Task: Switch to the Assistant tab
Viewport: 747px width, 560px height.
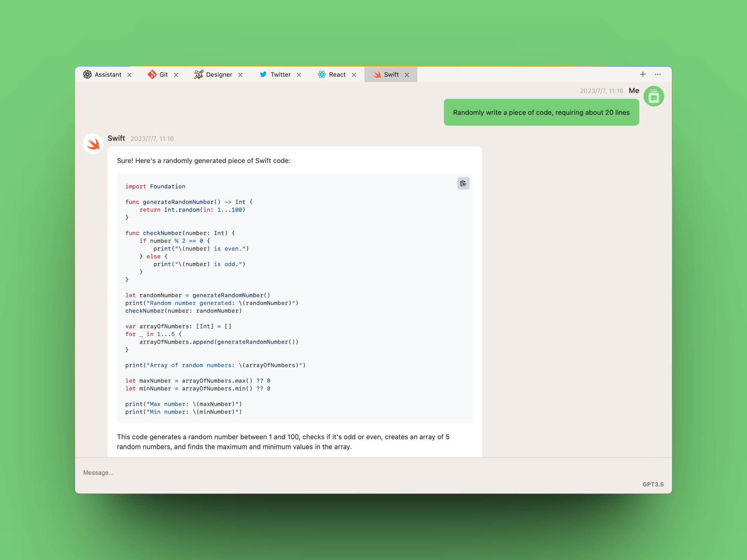Action: (102, 75)
